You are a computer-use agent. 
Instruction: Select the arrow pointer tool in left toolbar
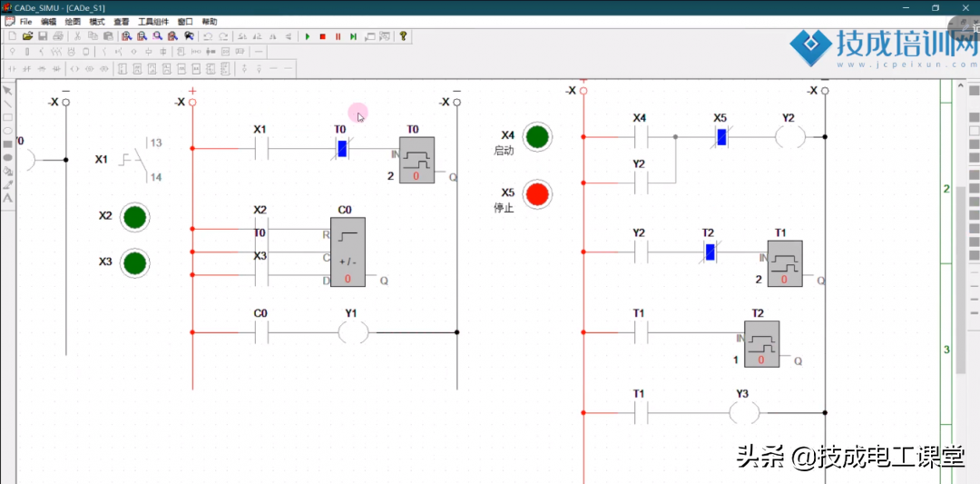pyautogui.click(x=8, y=91)
